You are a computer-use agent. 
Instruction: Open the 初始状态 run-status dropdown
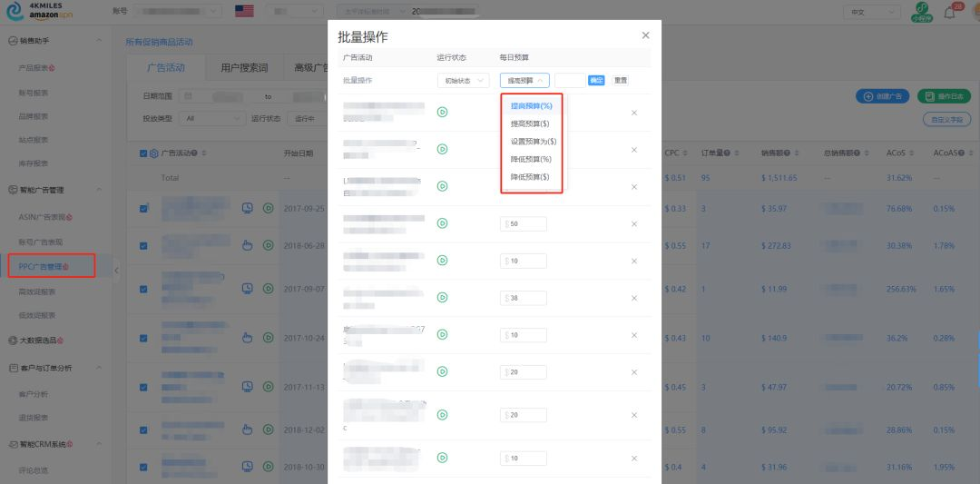[463, 81]
